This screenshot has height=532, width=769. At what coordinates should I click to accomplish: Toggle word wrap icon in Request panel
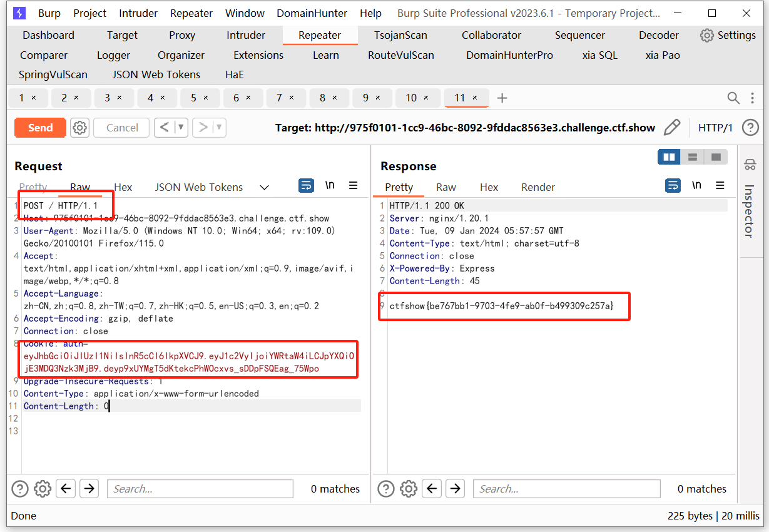point(306,186)
